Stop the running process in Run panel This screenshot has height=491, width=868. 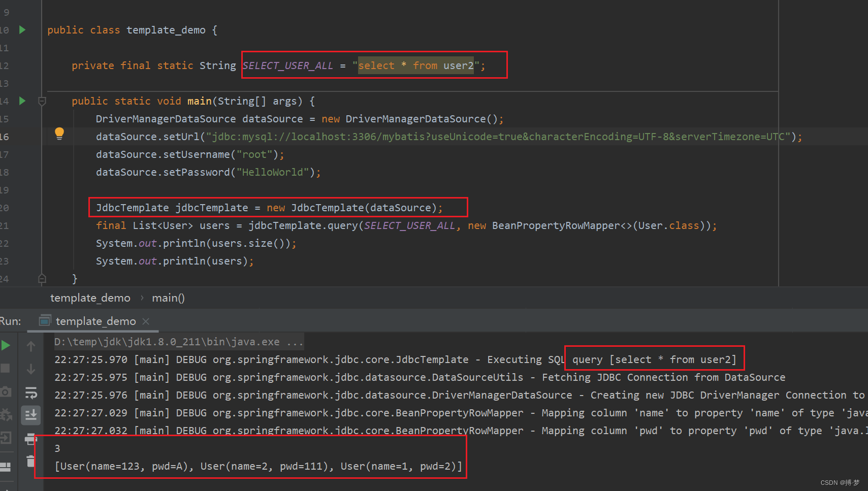(x=5, y=368)
